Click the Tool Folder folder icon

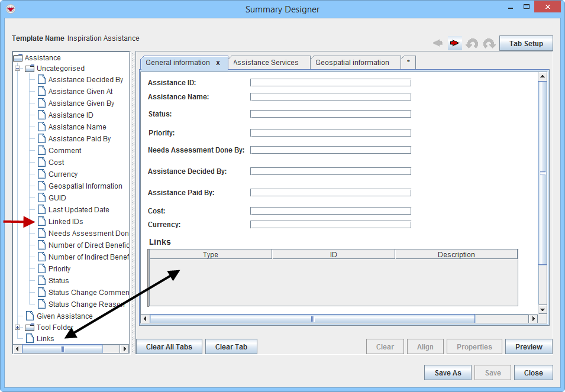[30, 328]
